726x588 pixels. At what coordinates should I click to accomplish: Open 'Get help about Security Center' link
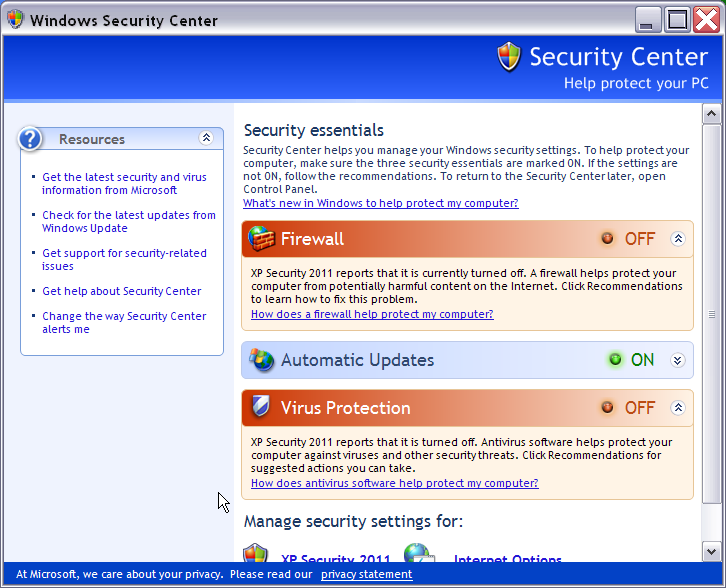pyautogui.click(x=121, y=291)
